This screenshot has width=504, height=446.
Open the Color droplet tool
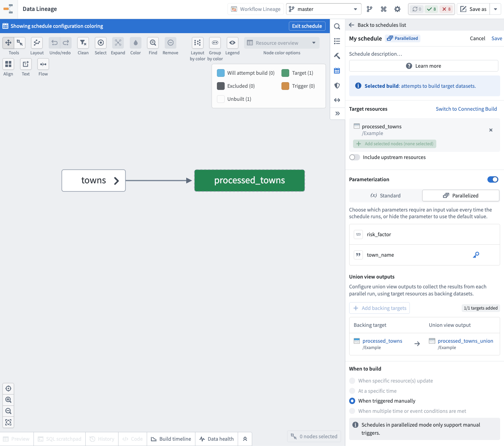135,43
